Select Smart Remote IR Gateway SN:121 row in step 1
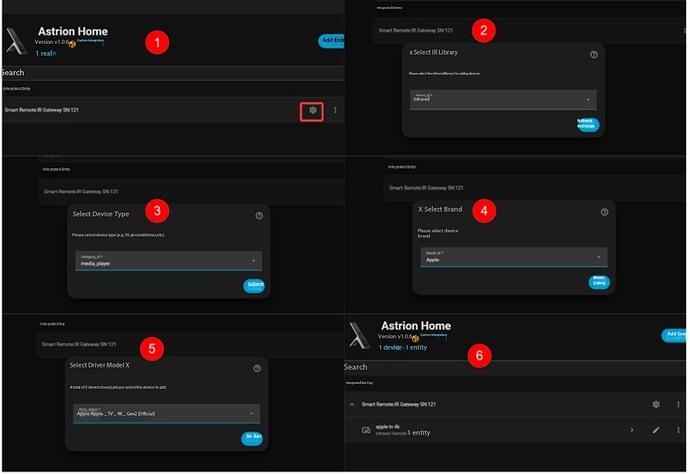The height and width of the screenshot is (474, 690). coord(173,110)
